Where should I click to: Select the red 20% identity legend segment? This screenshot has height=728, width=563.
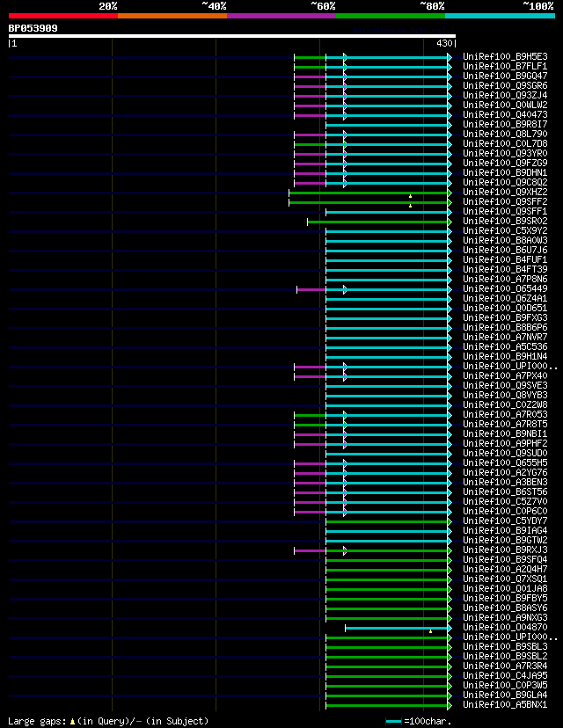point(63,16)
